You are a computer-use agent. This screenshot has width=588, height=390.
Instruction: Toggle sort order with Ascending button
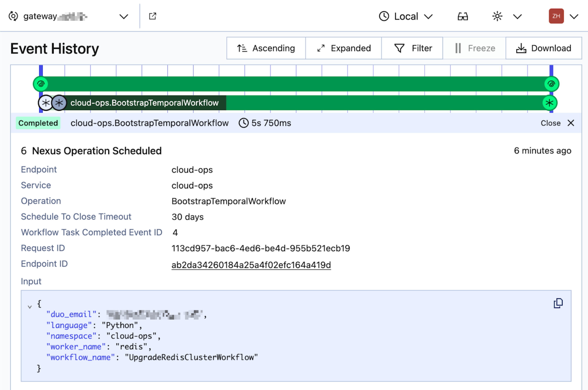pos(266,48)
